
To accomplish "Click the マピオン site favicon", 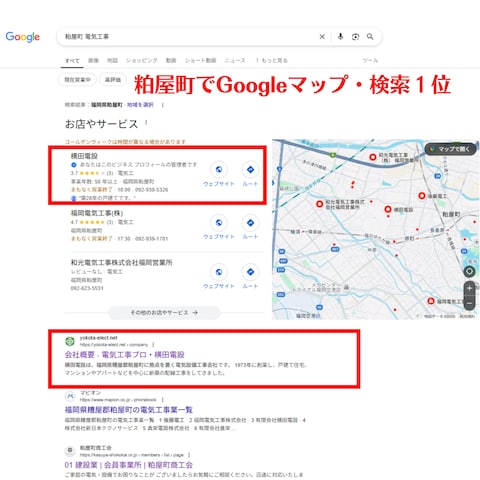I will [x=70, y=396].
